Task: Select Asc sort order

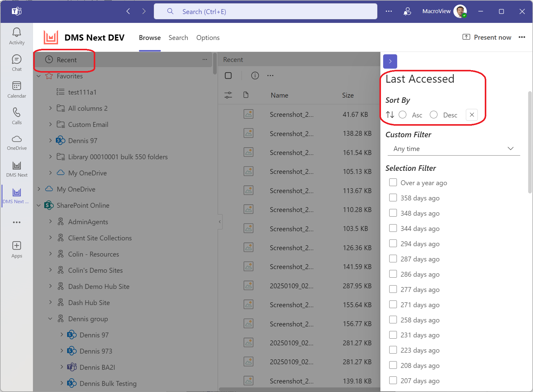Action: pyautogui.click(x=403, y=115)
